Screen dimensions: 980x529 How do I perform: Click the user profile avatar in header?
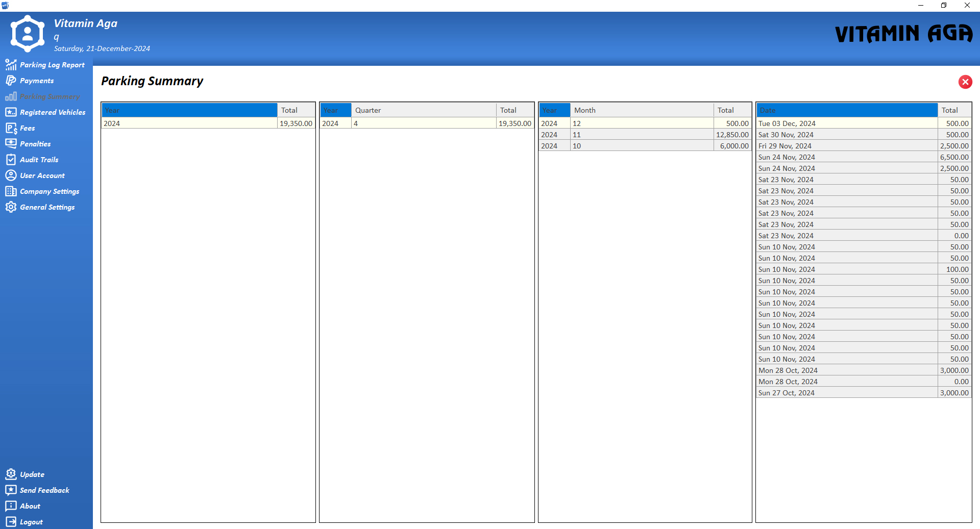(x=28, y=34)
